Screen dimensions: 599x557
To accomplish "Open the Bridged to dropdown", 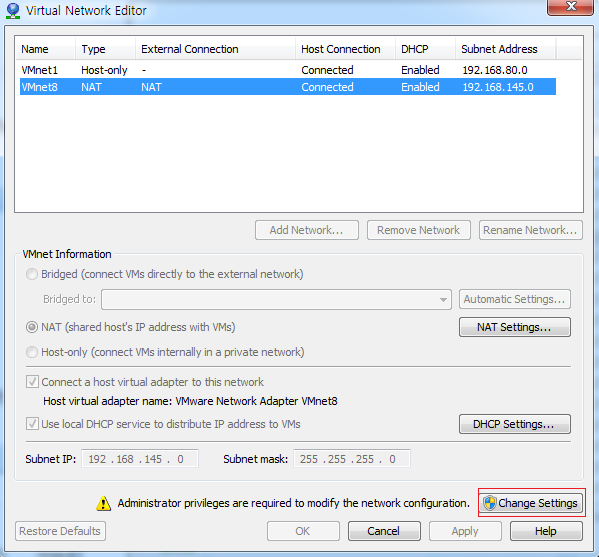I will coord(276,299).
